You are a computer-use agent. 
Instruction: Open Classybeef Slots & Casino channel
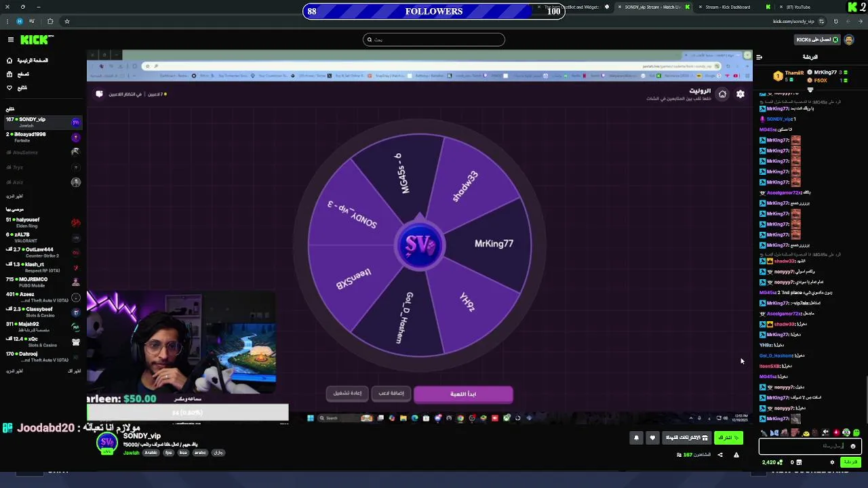coord(42,312)
